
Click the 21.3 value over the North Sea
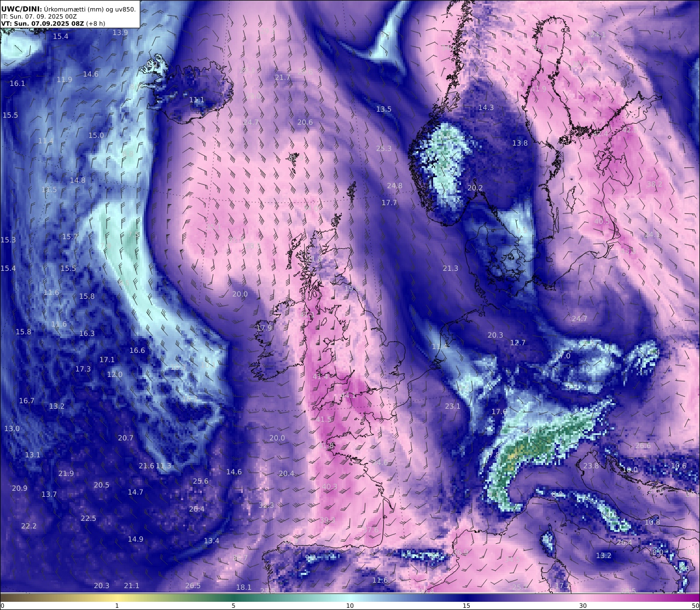coord(451,268)
